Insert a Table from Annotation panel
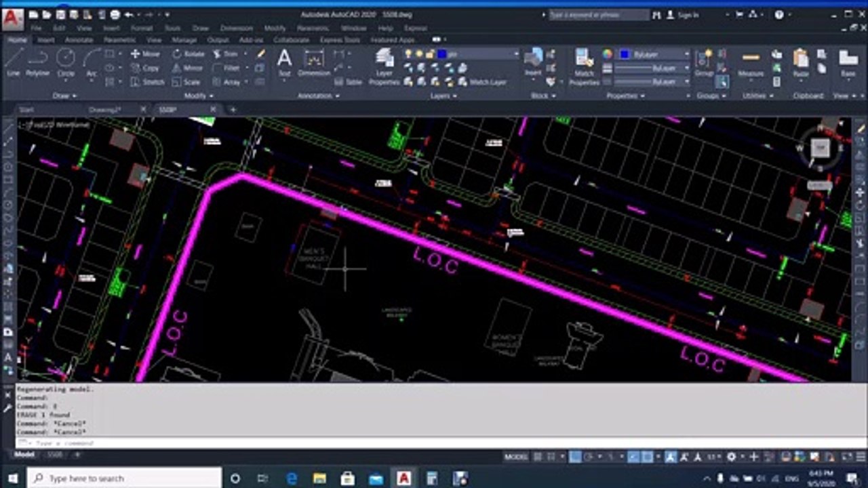 coord(348,82)
